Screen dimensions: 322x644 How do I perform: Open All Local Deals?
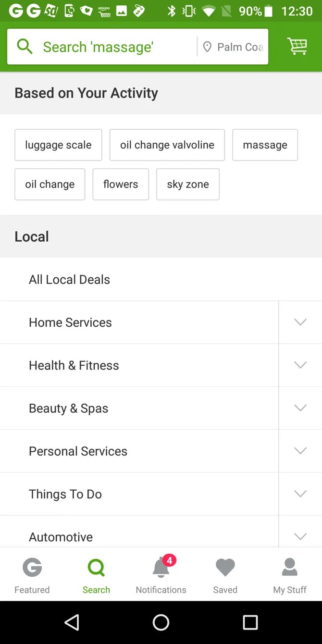pos(69,279)
